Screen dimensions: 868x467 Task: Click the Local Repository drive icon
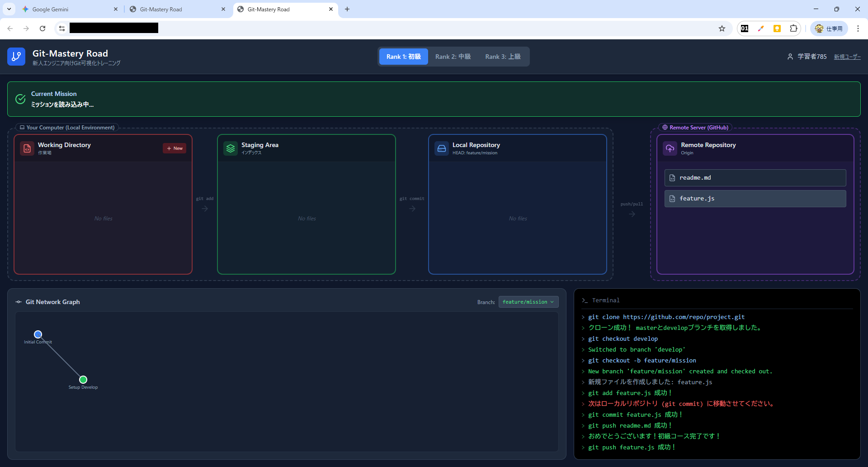tap(442, 148)
